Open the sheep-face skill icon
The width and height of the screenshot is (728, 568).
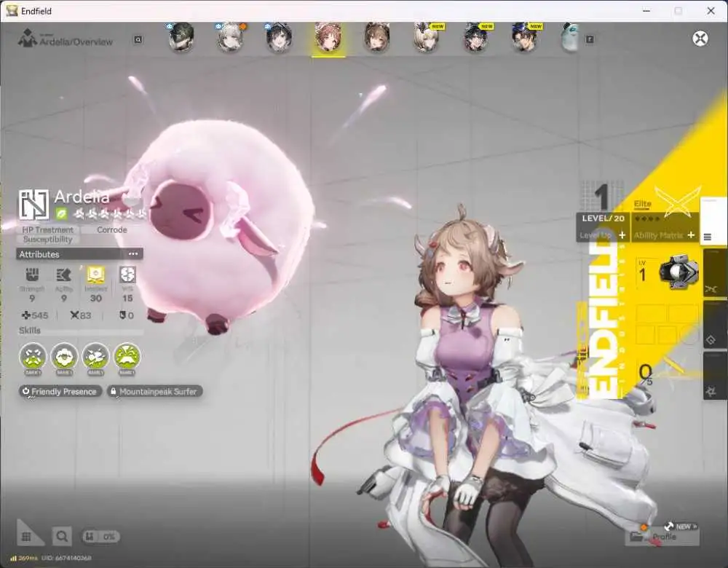coord(64,357)
